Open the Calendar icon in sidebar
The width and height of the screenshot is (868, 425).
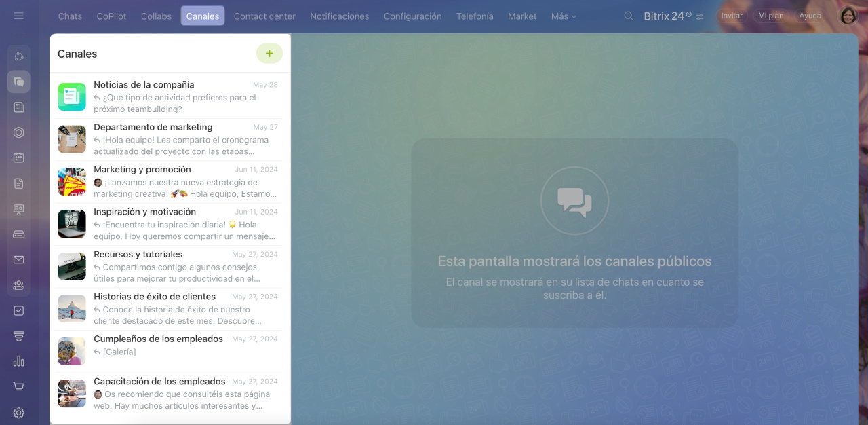tap(19, 158)
